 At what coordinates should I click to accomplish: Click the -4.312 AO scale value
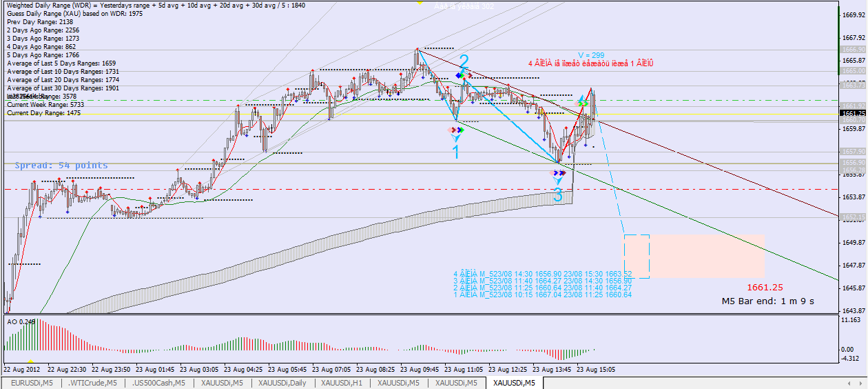coord(851,359)
